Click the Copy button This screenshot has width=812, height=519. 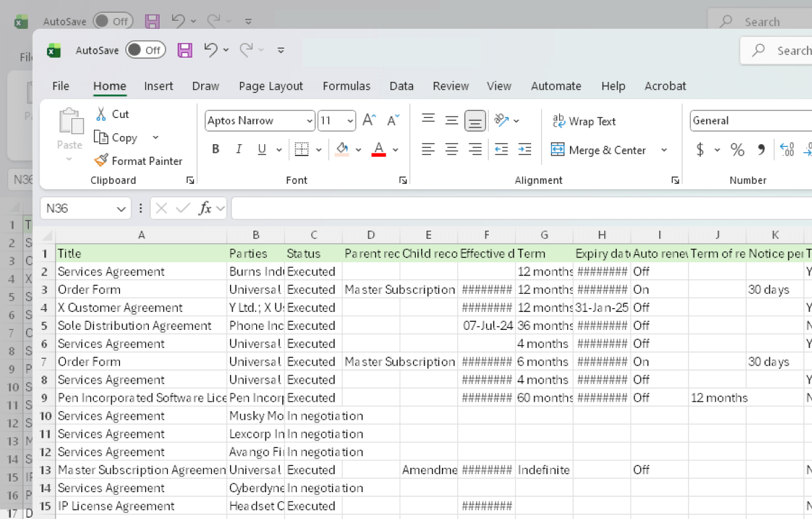tap(116, 137)
